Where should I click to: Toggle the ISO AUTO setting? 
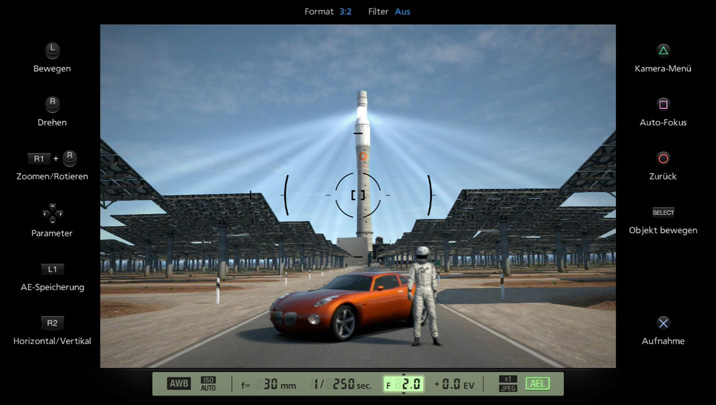[x=208, y=384]
